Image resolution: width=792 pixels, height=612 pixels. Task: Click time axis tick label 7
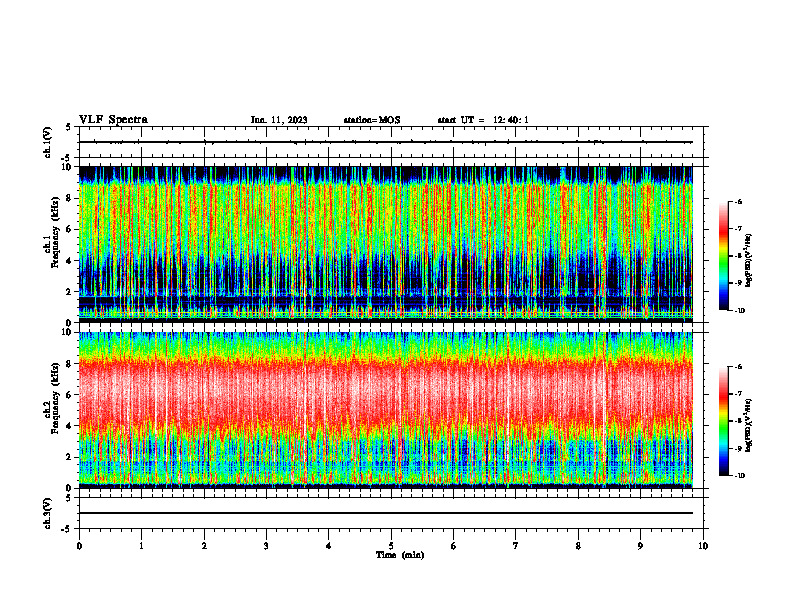tap(516, 546)
